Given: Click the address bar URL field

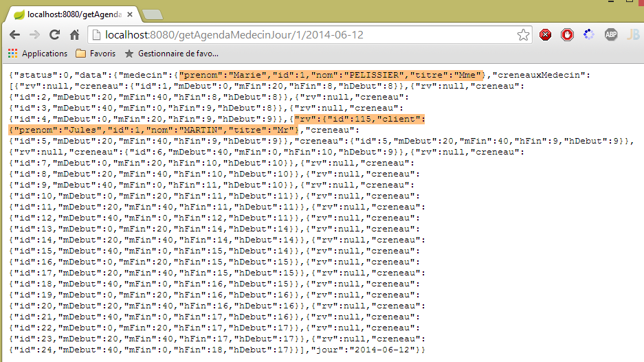Looking at the screenshot, I should [302, 34].
